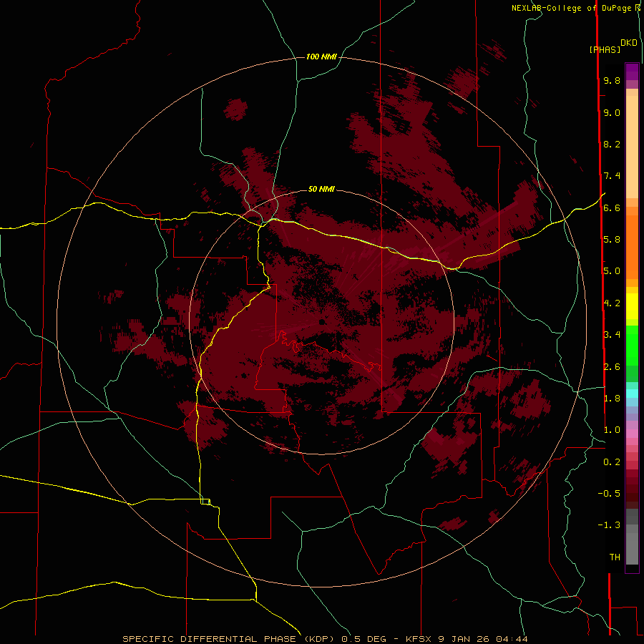Click the yellow segment of the color bar

[x=632, y=306]
